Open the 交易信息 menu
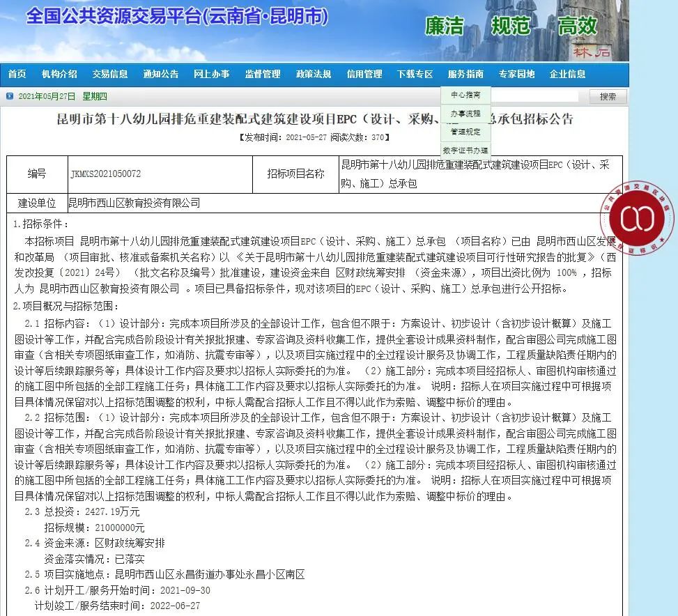This screenshot has width=678, height=616. click(x=110, y=75)
